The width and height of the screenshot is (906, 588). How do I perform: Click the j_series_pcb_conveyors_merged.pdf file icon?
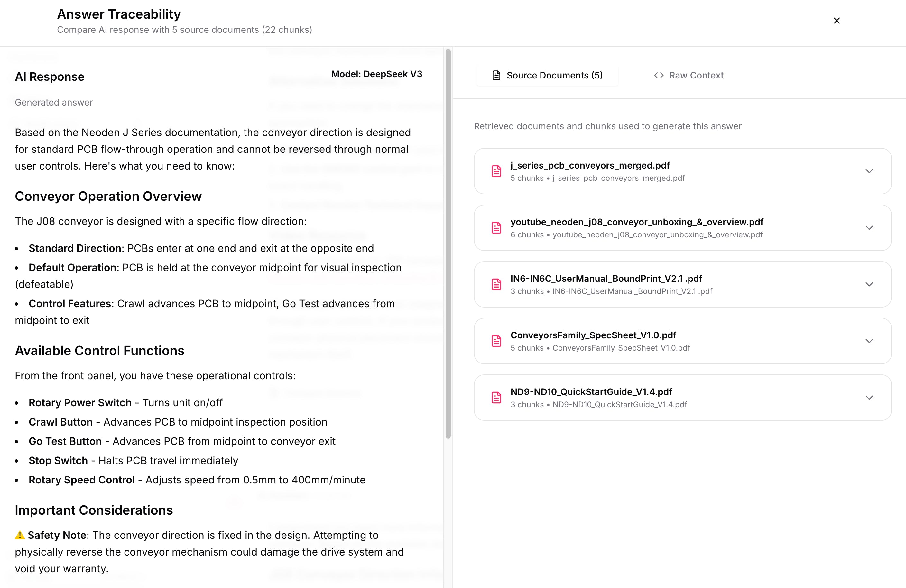[496, 171]
